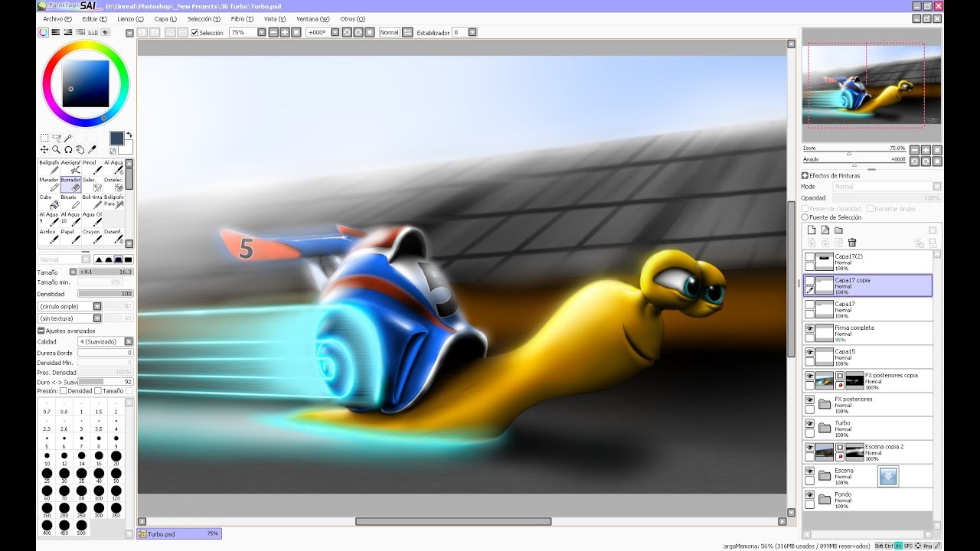Select the zoom magnifier tool

(56, 150)
